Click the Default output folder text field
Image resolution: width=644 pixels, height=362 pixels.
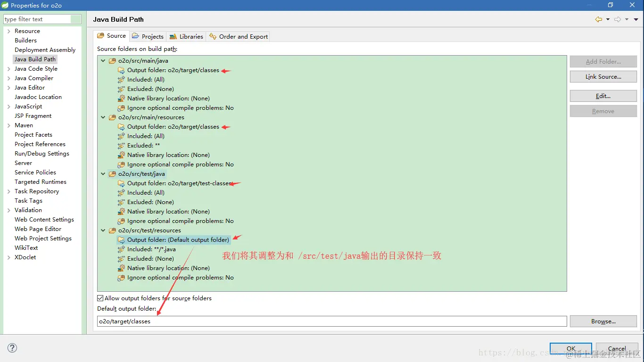point(332,321)
